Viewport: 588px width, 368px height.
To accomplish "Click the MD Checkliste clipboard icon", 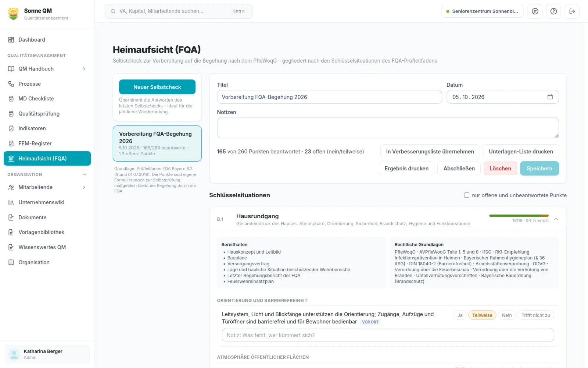I will click(x=11, y=99).
